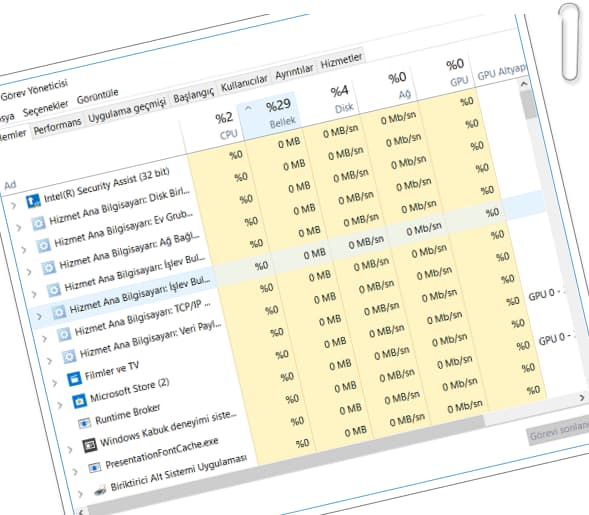Click the gear icon for Disk Birl... service

pos(38,224)
